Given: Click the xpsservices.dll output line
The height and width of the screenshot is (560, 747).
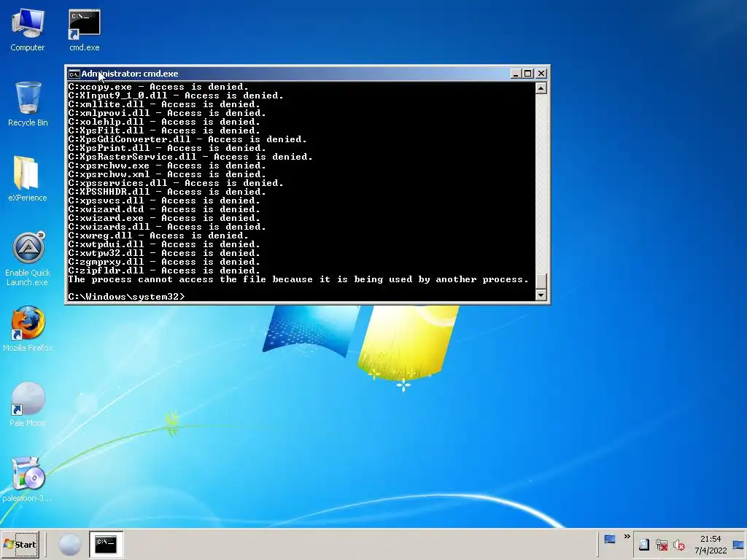Looking at the screenshot, I should 176,183.
